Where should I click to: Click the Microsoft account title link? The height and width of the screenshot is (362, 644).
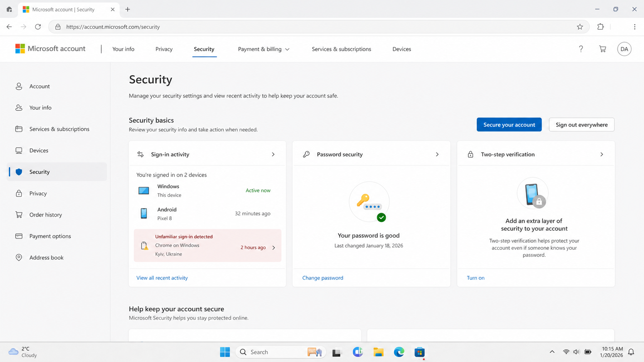click(x=57, y=48)
